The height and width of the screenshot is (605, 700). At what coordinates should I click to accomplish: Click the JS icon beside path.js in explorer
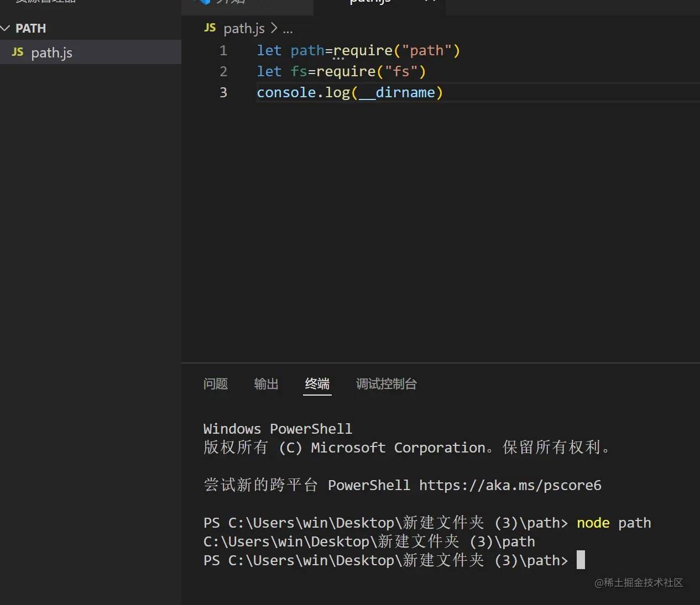point(17,52)
